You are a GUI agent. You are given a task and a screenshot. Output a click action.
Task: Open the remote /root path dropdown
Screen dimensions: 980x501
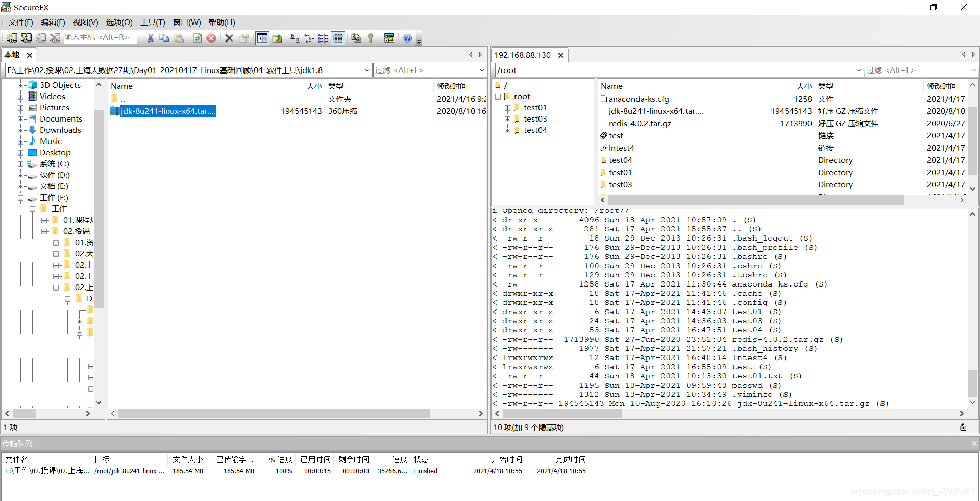tap(858, 70)
